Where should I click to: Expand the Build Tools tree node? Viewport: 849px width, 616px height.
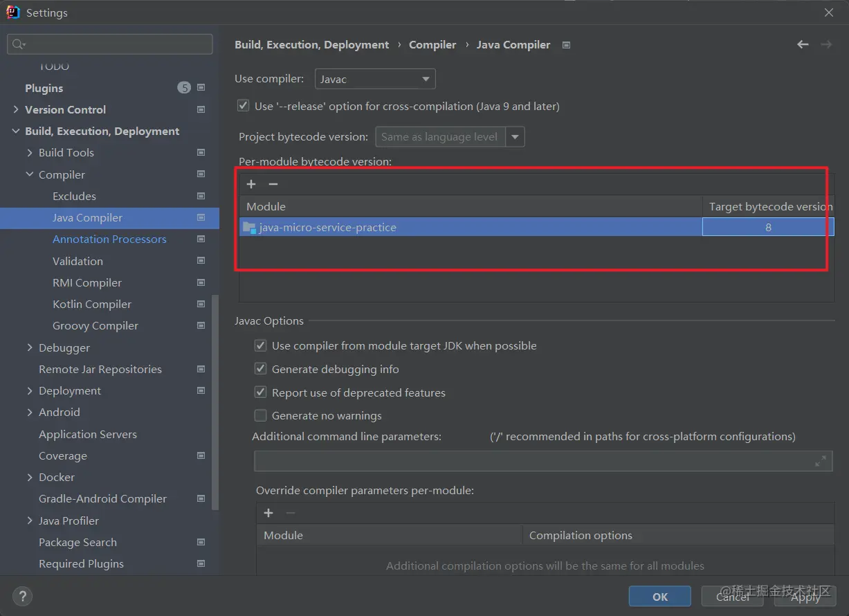(x=30, y=152)
